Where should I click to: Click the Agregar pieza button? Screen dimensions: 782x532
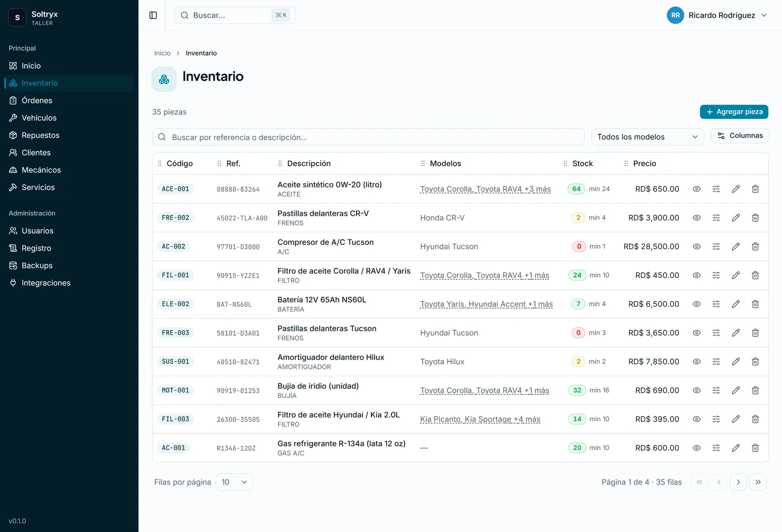(x=734, y=112)
